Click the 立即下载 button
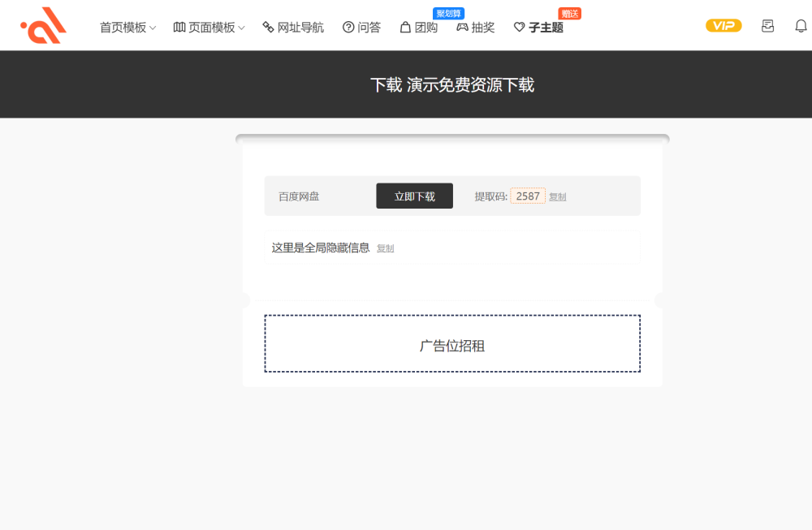This screenshot has height=530, width=812. [x=414, y=196]
